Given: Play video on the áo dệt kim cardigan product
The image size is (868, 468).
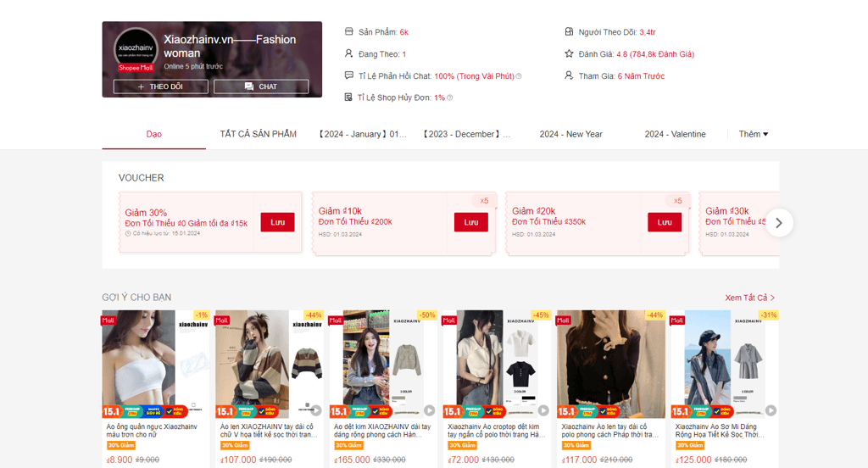Looking at the screenshot, I should point(429,410).
